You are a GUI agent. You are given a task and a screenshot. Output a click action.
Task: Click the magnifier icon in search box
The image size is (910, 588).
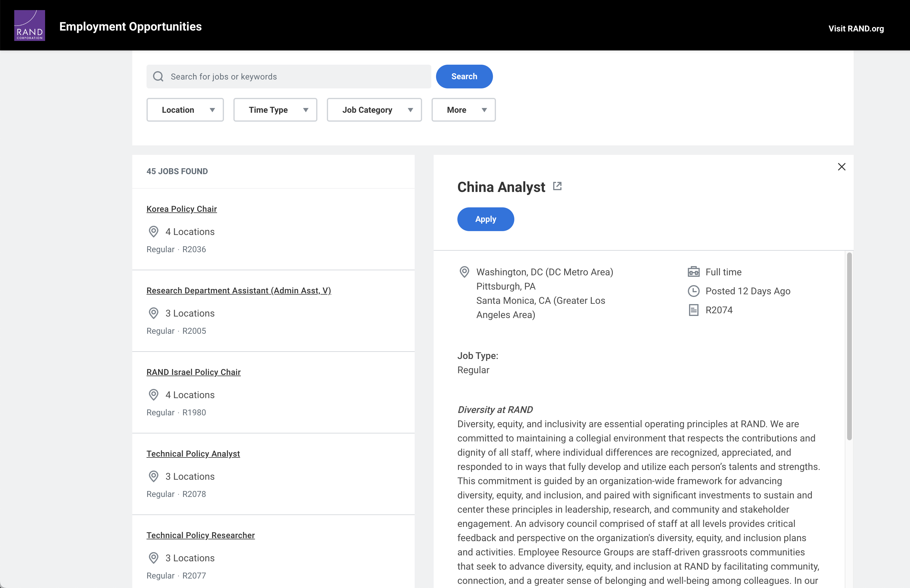(158, 76)
